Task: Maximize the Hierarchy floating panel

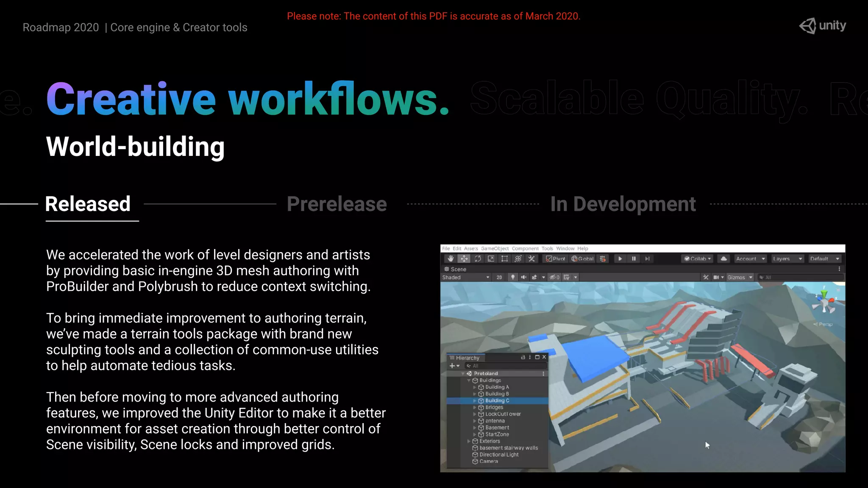Action: pyautogui.click(x=537, y=358)
